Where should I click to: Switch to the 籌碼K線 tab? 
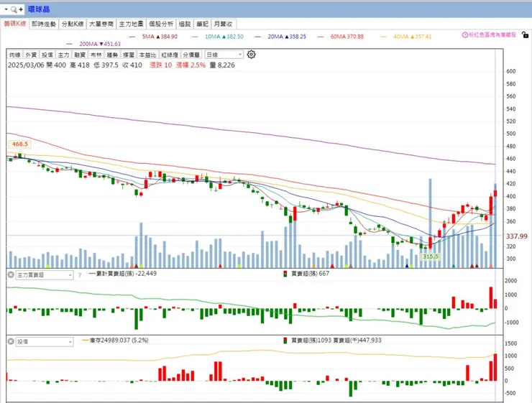tap(15, 24)
